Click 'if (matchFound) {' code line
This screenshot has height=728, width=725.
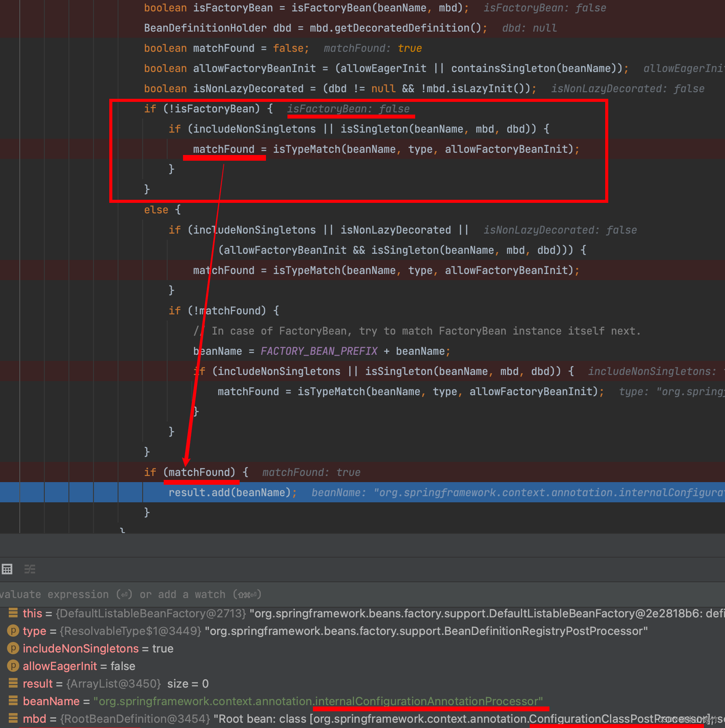(196, 472)
